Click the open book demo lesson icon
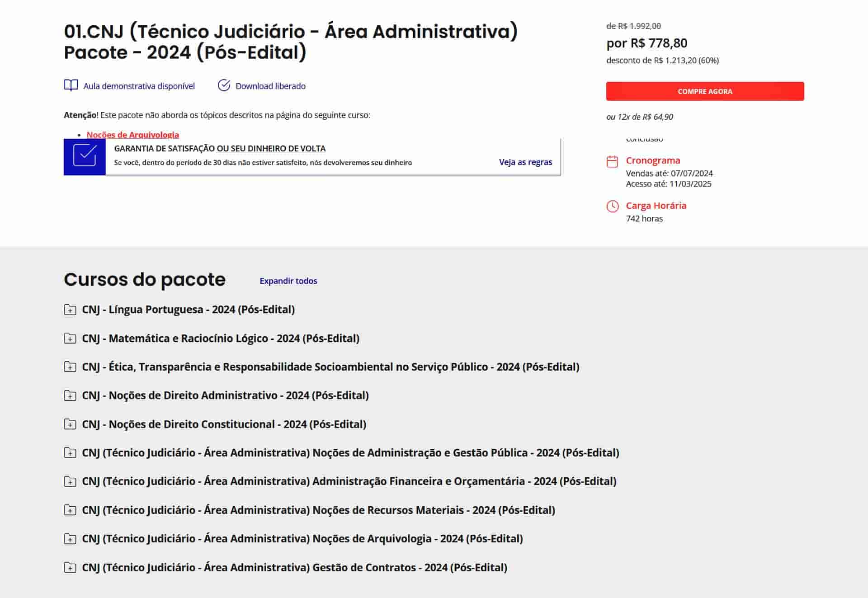The image size is (868, 598). tap(71, 85)
